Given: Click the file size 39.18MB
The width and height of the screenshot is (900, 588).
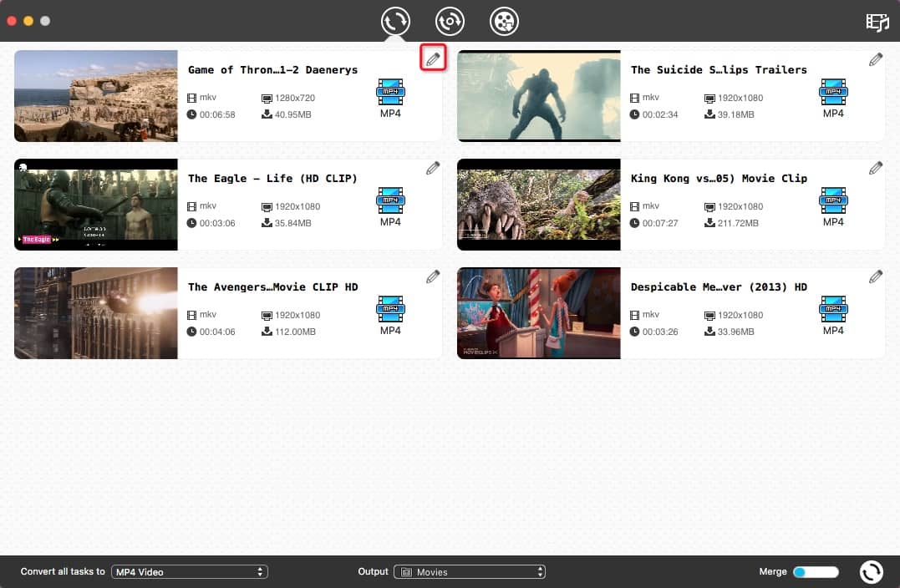Looking at the screenshot, I should tap(736, 114).
